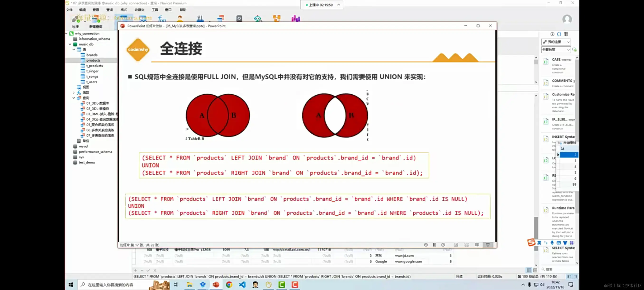Toggle the left navigation pane visibility
Screen dimensions: 644x290
(569, 276)
